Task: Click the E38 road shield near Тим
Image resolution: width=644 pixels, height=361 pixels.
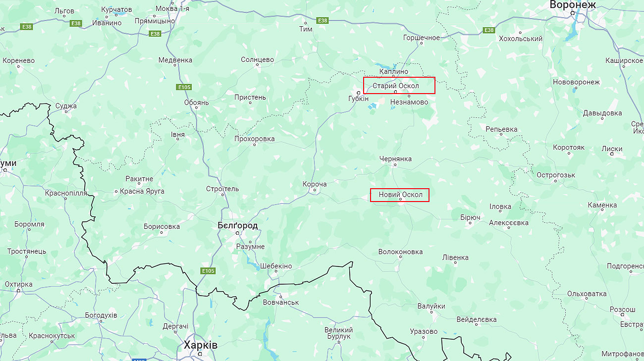Action: [x=322, y=20]
